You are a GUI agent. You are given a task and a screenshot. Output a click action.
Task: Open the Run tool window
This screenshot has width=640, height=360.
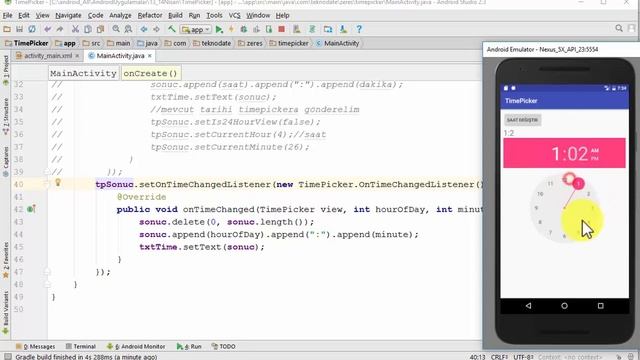click(x=189, y=346)
